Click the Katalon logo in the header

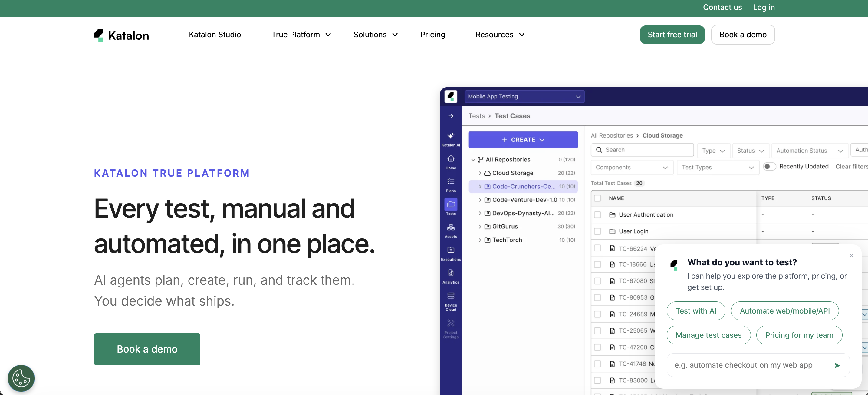pos(121,35)
